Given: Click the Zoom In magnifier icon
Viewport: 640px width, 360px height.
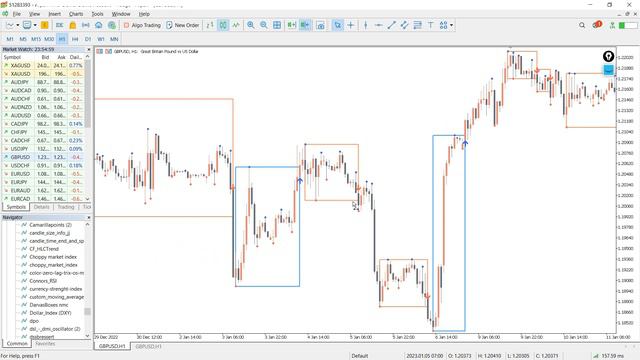Looking at the screenshot, I should tap(251, 25).
